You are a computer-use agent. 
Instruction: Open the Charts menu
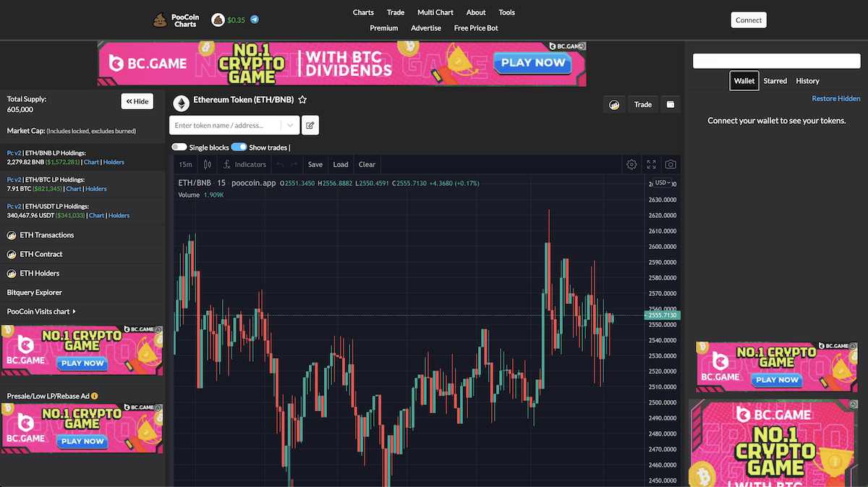click(363, 12)
